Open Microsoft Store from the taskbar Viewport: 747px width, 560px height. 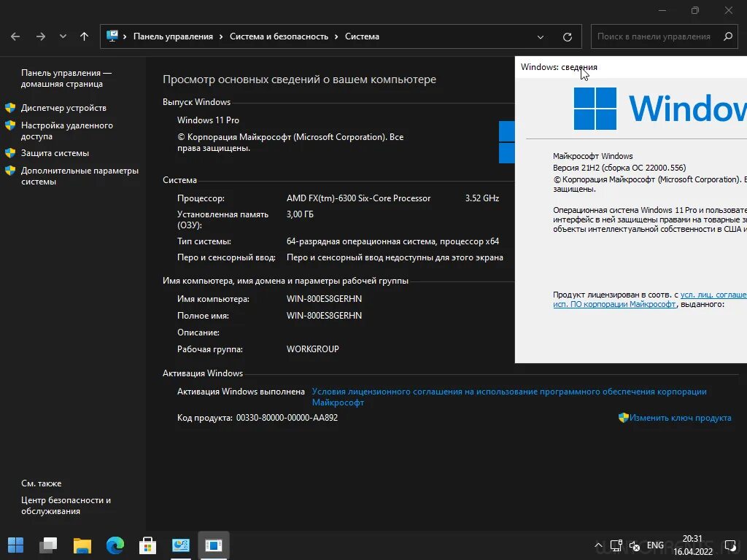point(147,545)
